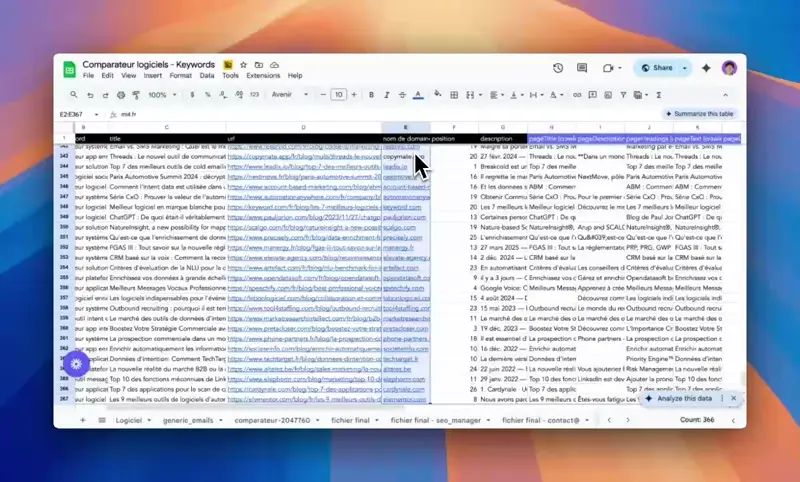Create a filter
The image size is (800, 482).
623,95
